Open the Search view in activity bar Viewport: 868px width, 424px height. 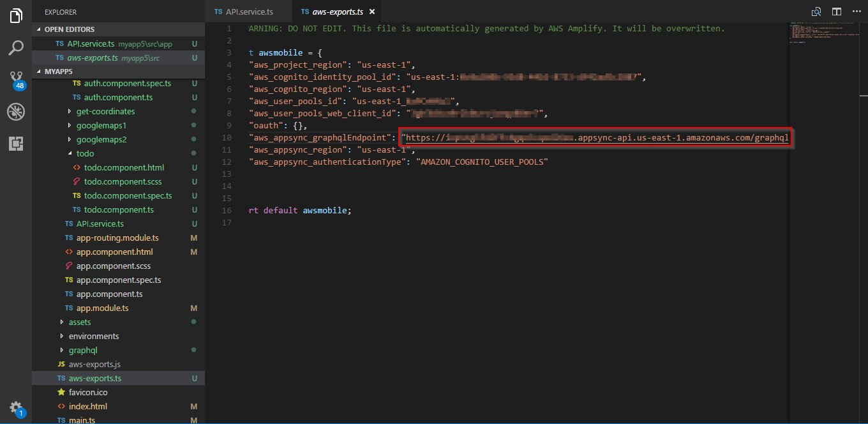(x=16, y=48)
